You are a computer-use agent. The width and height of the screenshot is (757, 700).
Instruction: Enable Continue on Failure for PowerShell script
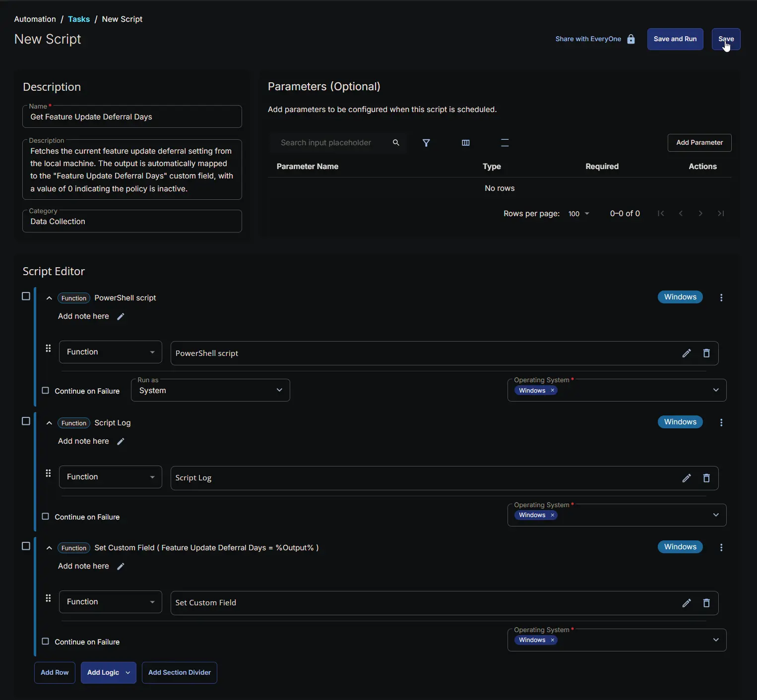pos(46,391)
